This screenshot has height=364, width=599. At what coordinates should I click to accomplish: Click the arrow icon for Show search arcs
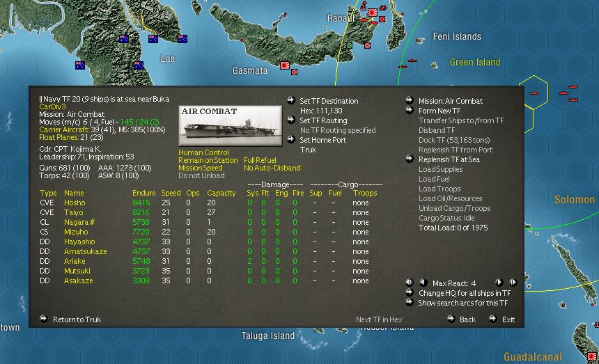click(x=410, y=303)
